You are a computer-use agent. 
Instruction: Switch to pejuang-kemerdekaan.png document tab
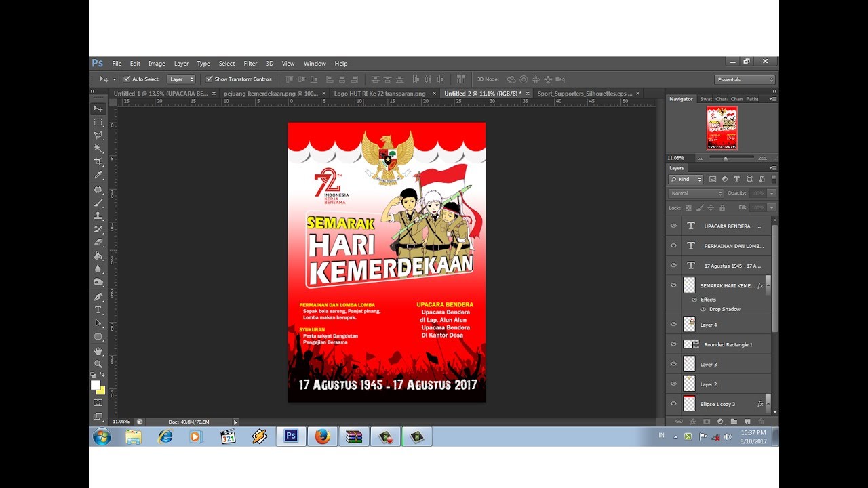click(x=271, y=94)
